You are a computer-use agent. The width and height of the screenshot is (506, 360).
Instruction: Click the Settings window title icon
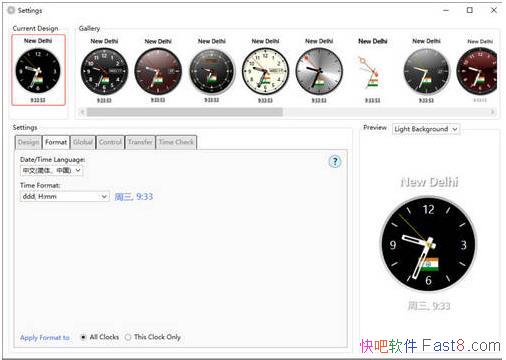click(11, 10)
